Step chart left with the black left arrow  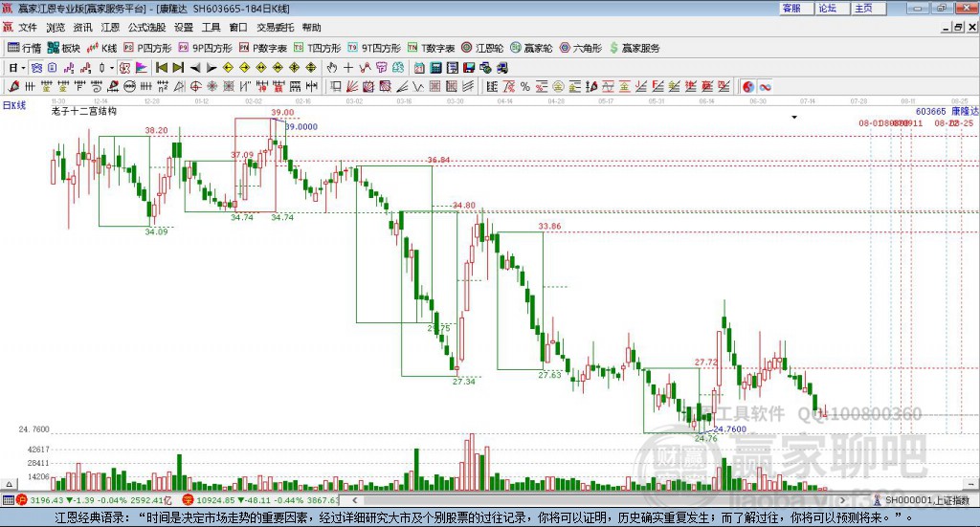(195, 68)
